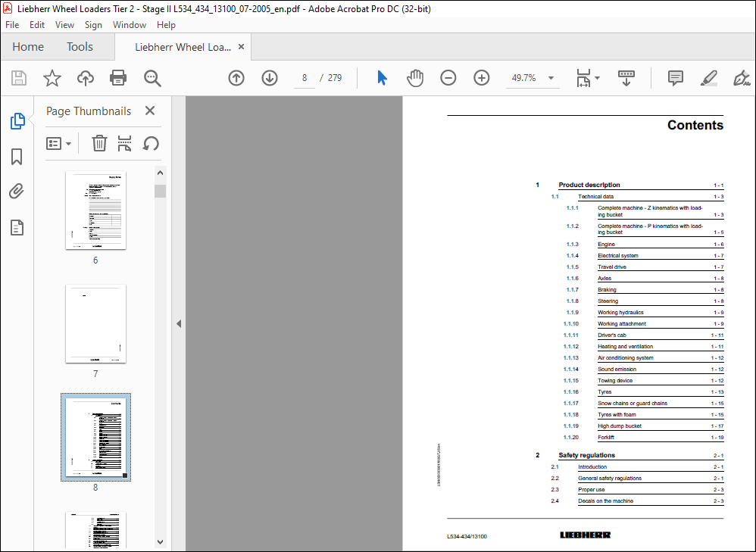Open the Window menu
756x552 pixels.
coord(130,24)
